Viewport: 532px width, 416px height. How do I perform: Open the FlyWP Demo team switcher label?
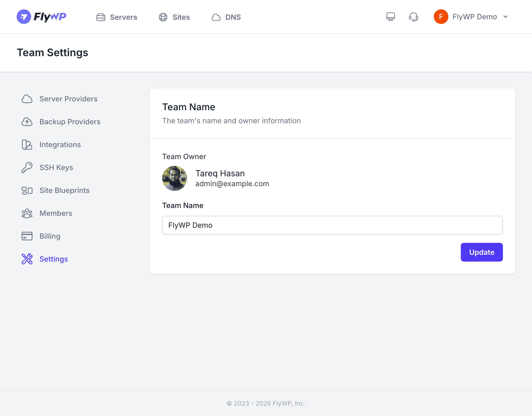(475, 17)
